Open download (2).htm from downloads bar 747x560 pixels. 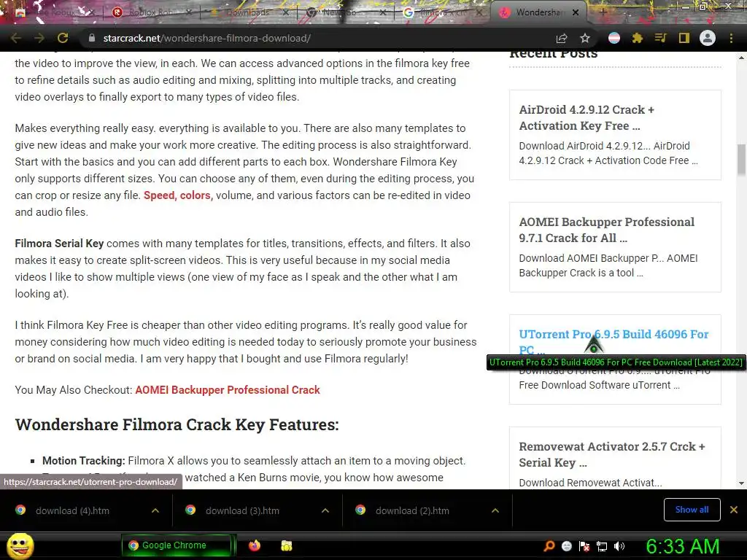tap(413, 510)
